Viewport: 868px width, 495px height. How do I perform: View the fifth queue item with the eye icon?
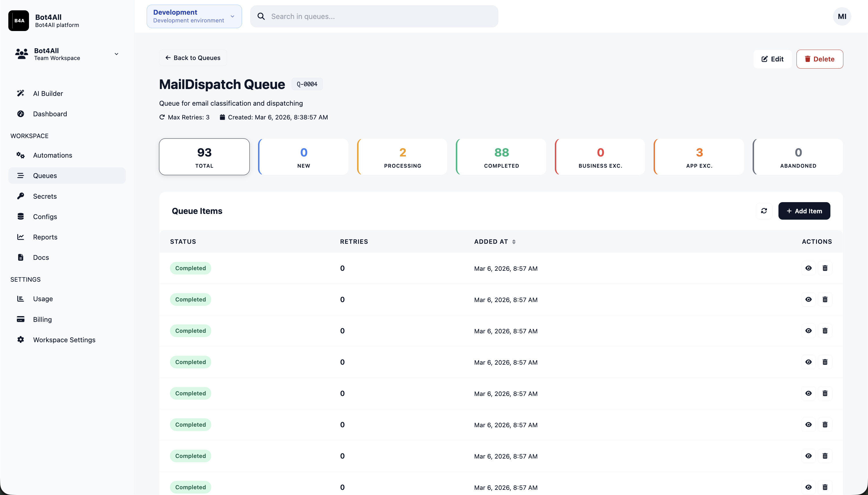point(808,393)
